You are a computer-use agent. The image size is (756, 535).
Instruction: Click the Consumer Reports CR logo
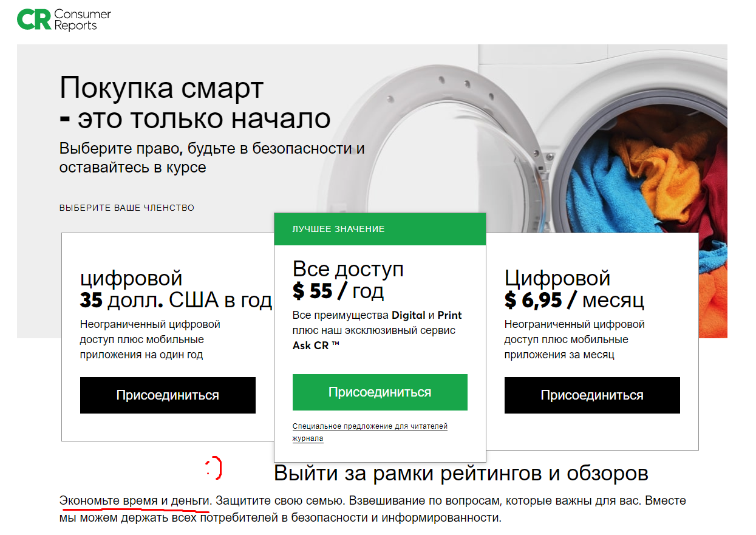(x=34, y=20)
